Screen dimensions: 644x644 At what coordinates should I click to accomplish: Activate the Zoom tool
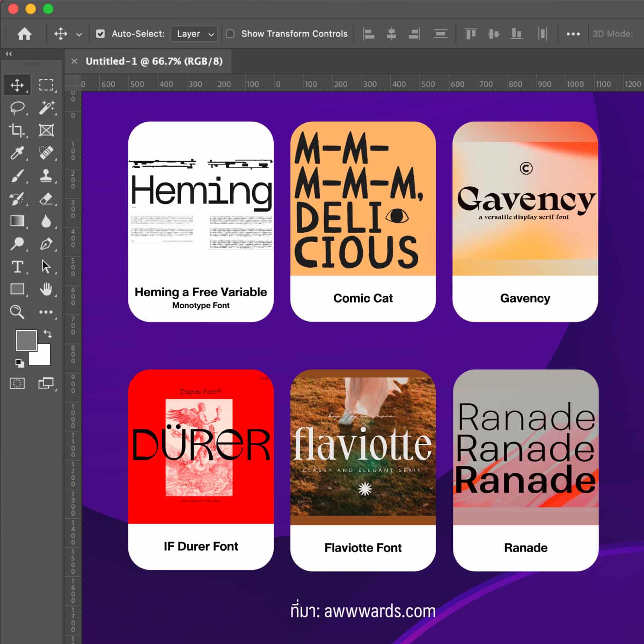pos(17,312)
